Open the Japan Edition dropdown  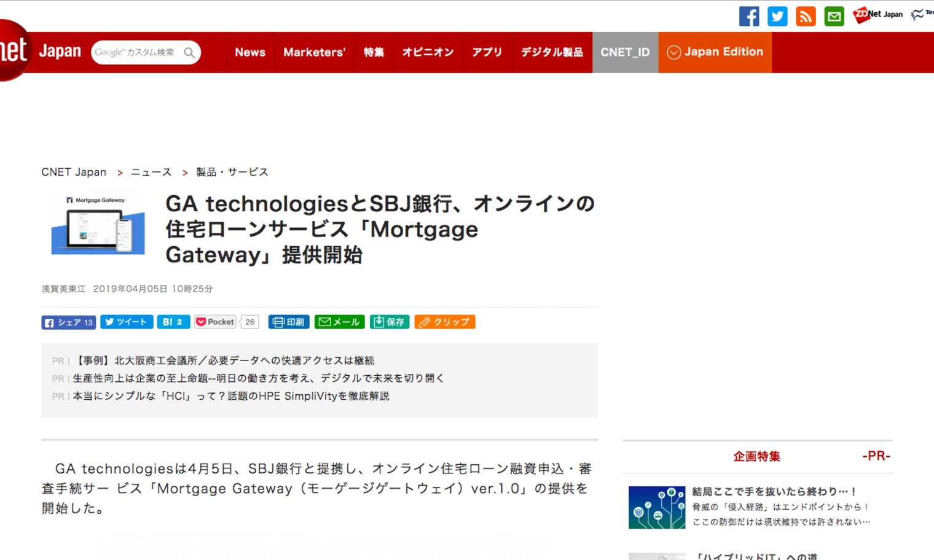[x=715, y=52]
